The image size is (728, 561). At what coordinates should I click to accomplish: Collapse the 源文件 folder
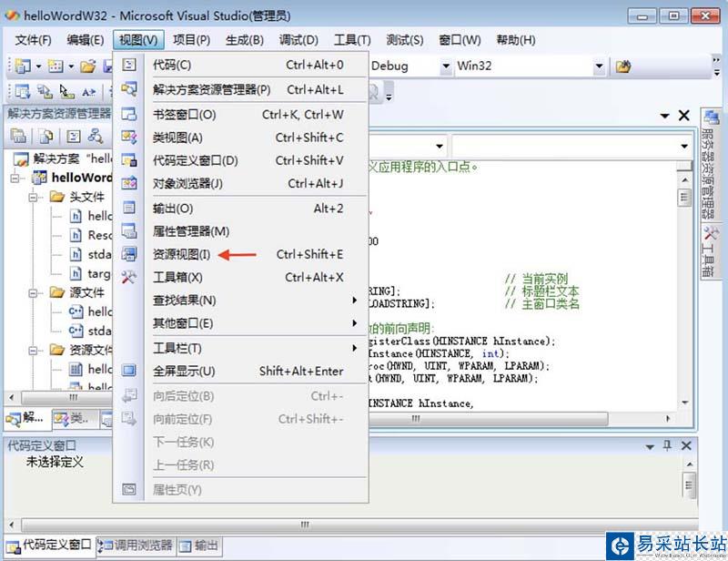point(34,293)
